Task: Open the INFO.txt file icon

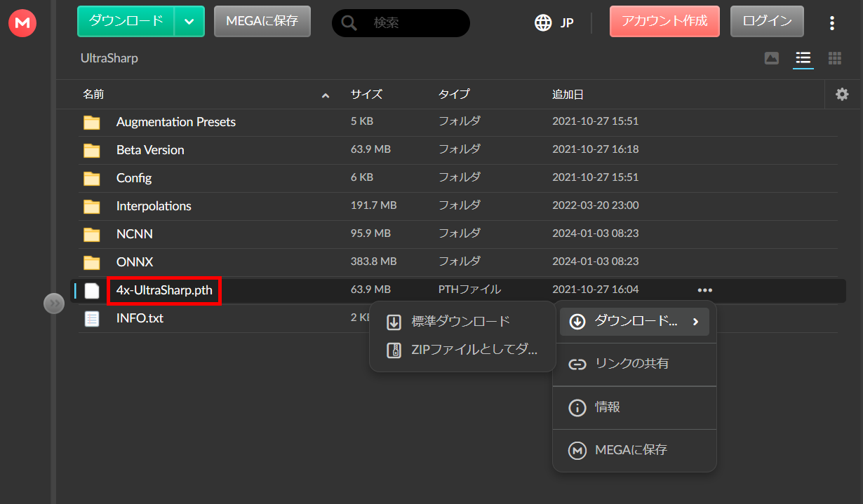Action: point(92,318)
